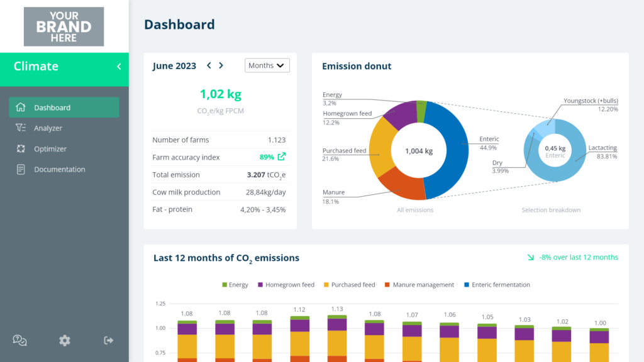Image resolution: width=644 pixels, height=362 pixels.
Task: Click the 1,004 kg donut center value
Action: pyautogui.click(x=419, y=151)
